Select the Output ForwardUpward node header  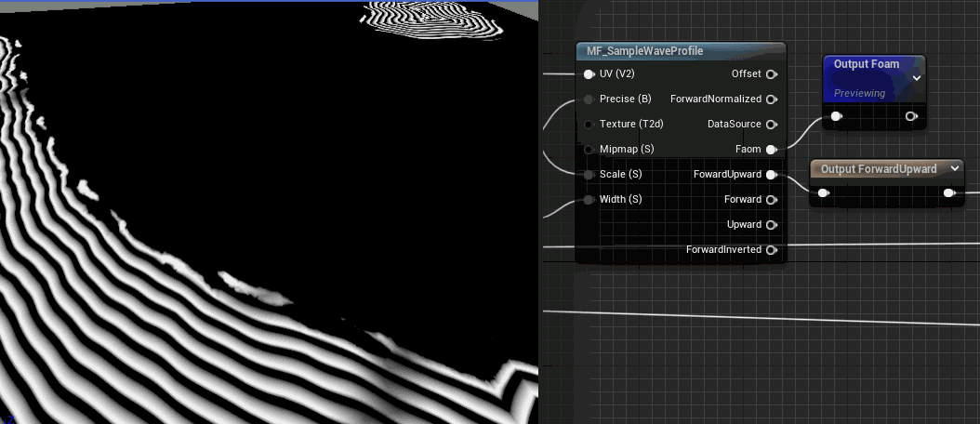887,168
